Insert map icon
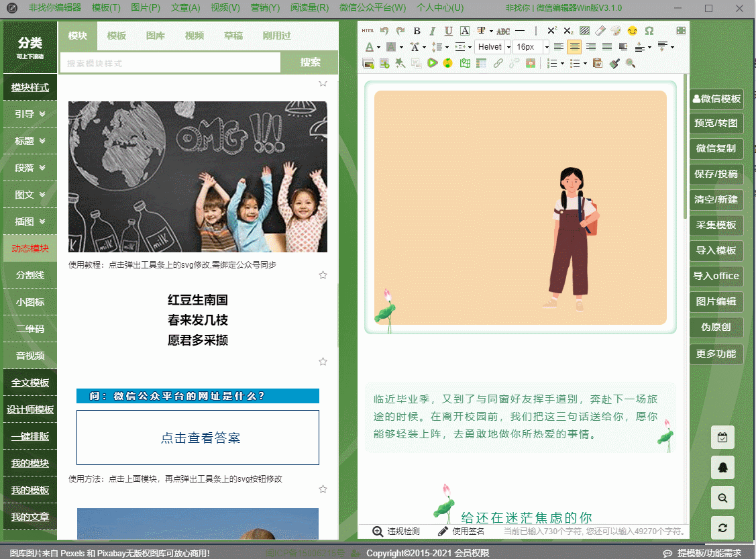756x559 pixels. (465, 63)
